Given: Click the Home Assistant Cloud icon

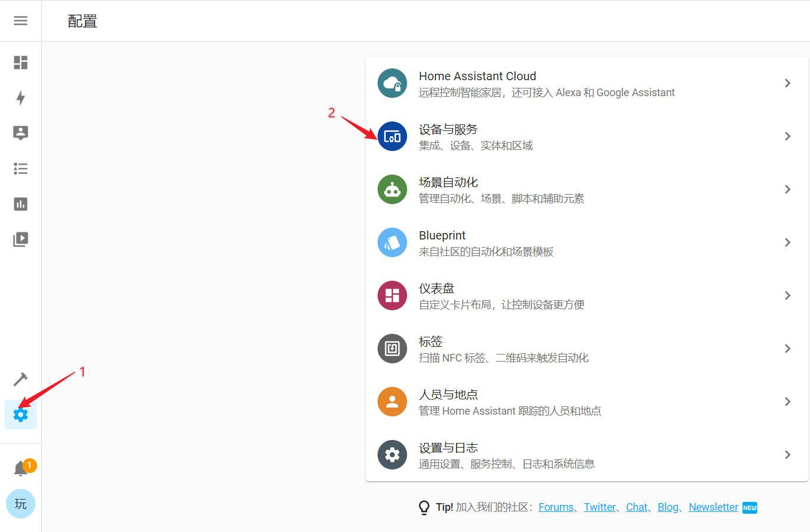Looking at the screenshot, I should 392,83.
